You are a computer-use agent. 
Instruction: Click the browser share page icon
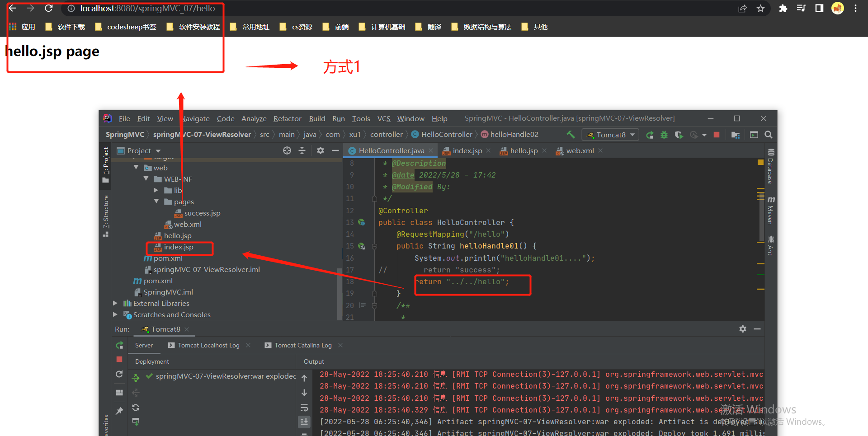pyautogui.click(x=743, y=9)
